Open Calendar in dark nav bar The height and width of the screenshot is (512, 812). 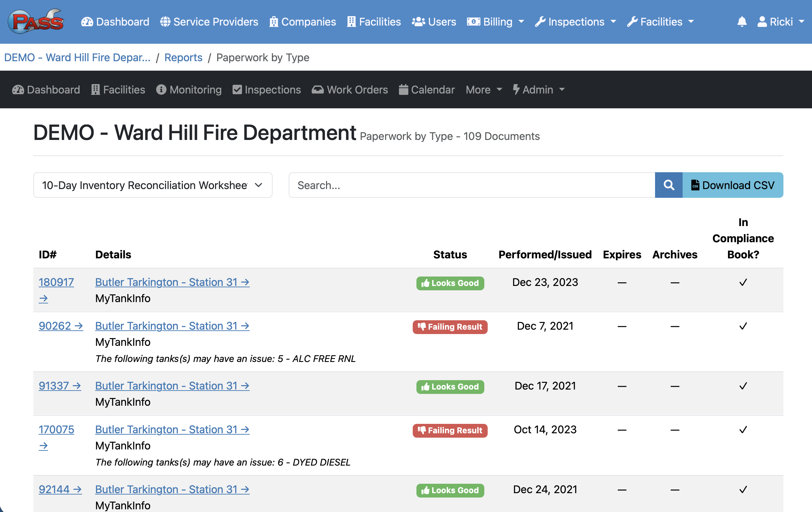427,90
